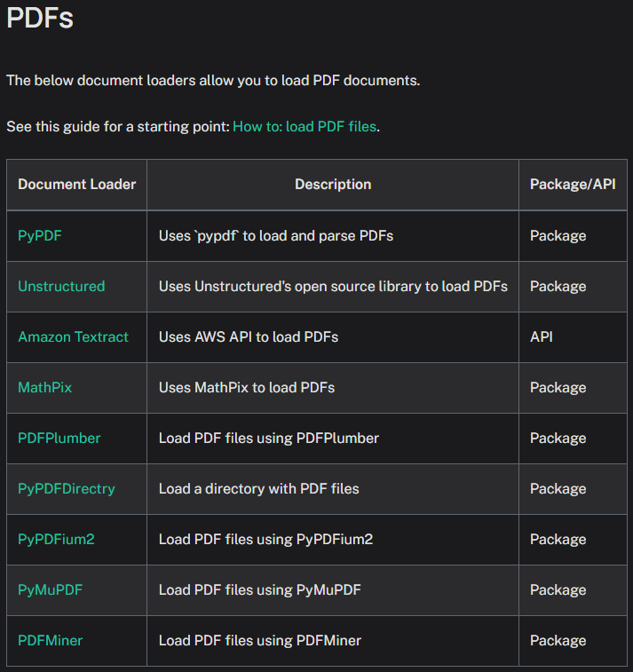Click the 'Description' column header

tap(333, 185)
